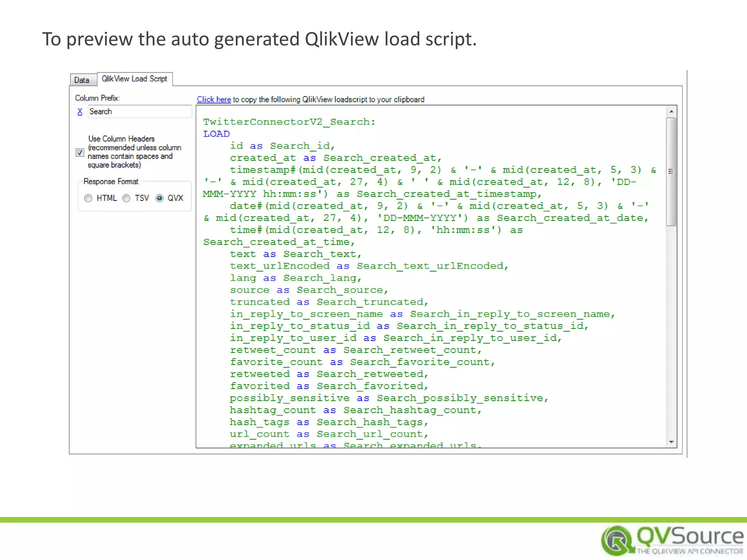Switch to the Data tab
The height and width of the screenshot is (560, 747).
83,80
